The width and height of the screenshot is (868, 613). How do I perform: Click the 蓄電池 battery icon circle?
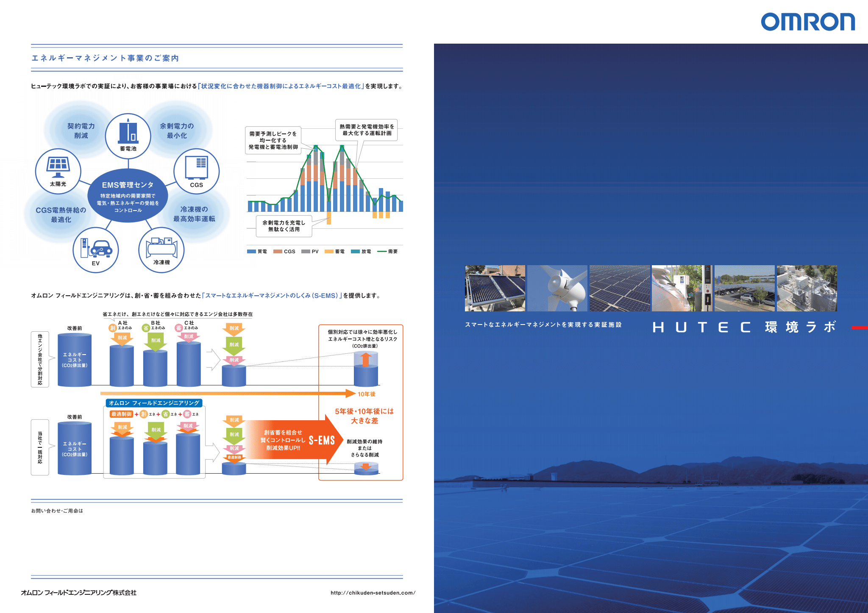(x=128, y=136)
